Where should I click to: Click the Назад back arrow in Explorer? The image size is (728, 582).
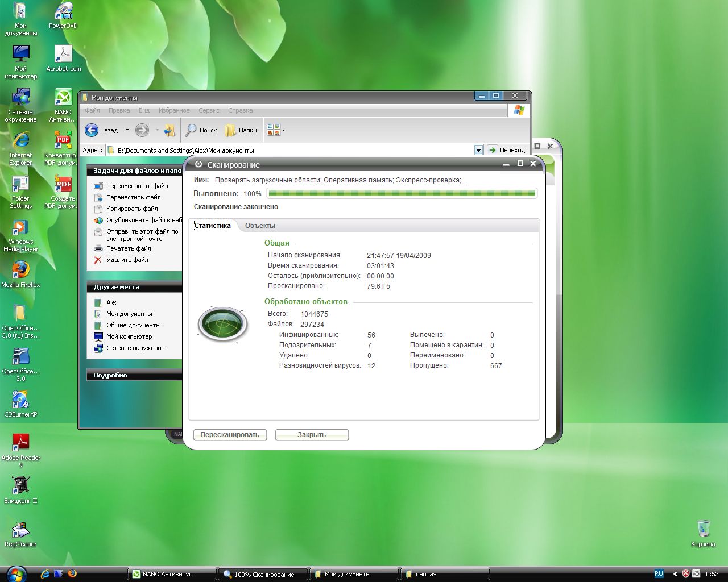[x=102, y=130]
